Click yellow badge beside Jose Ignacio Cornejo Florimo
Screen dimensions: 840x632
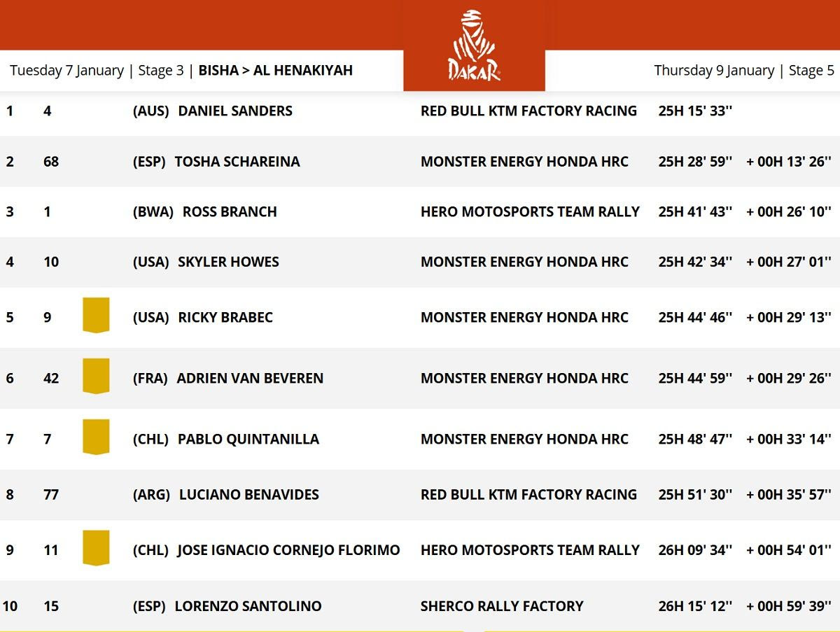(x=96, y=547)
